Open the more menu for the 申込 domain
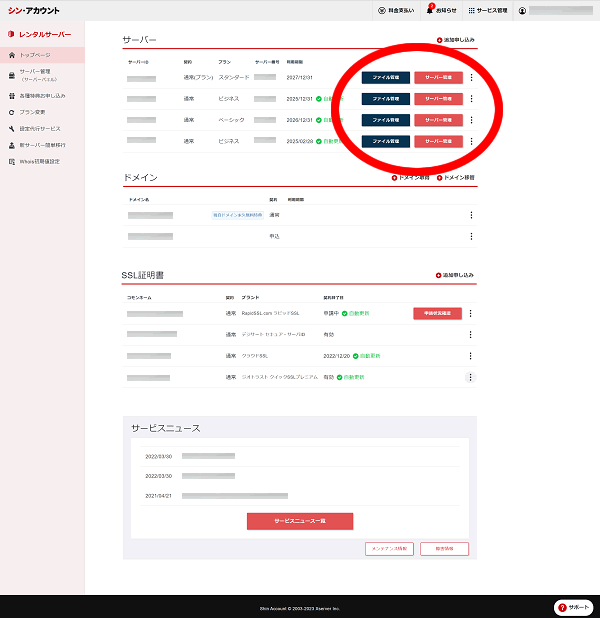 pos(471,236)
